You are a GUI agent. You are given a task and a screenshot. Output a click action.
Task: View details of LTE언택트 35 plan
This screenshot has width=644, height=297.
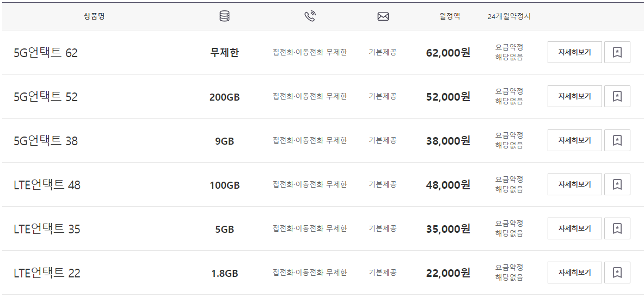coord(574,228)
